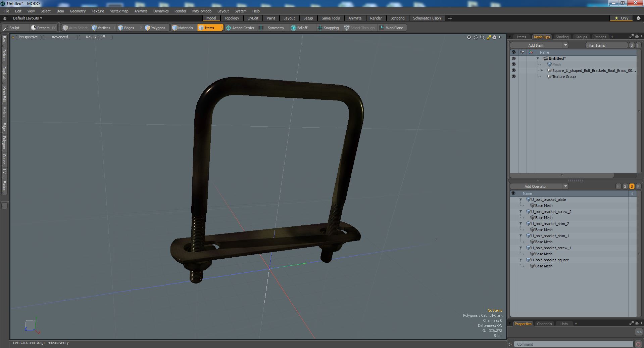
Task: Collapse U_bolt_bracket_screw_2 operator
Action: pos(521,212)
